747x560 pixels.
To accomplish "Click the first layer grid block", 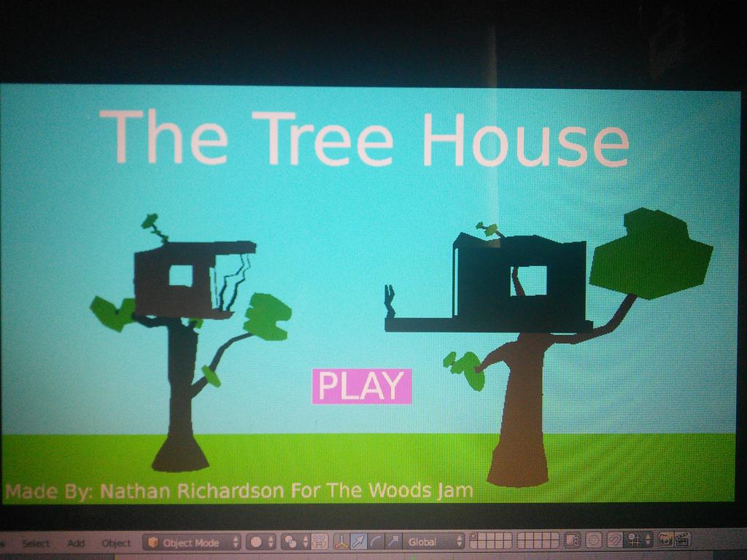I will pyautogui.click(x=490, y=541).
